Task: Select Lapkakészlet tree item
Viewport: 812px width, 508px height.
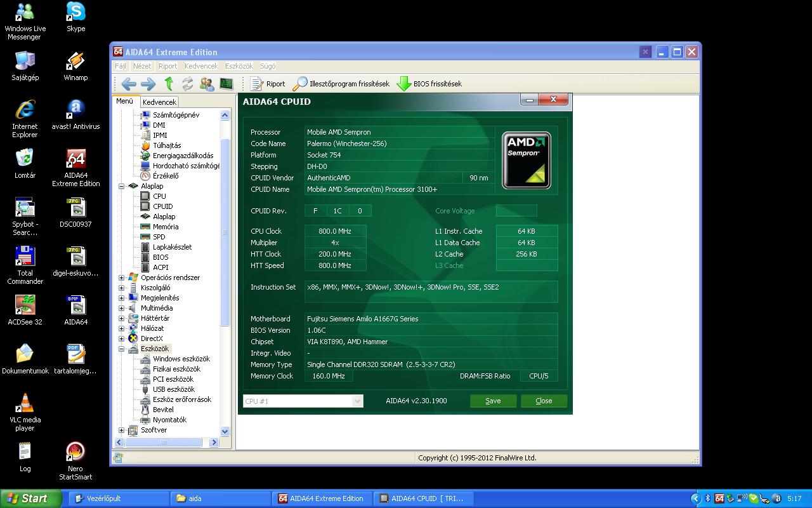Action: [172, 247]
